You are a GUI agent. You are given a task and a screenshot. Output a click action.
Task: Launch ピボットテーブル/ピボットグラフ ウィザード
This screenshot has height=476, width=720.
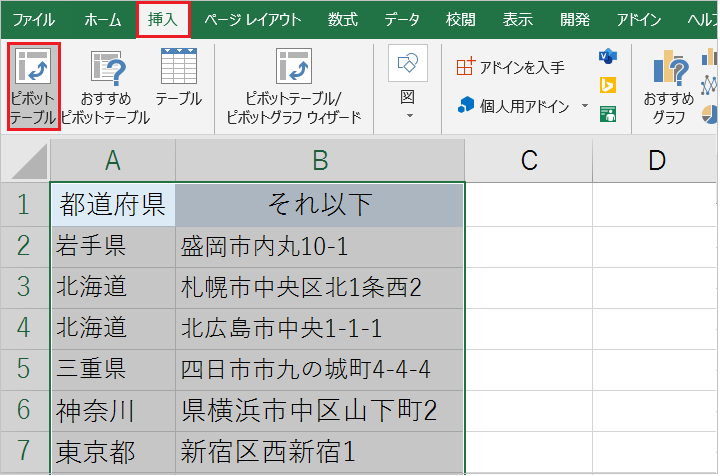pyautogui.click(x=294, y=87)
